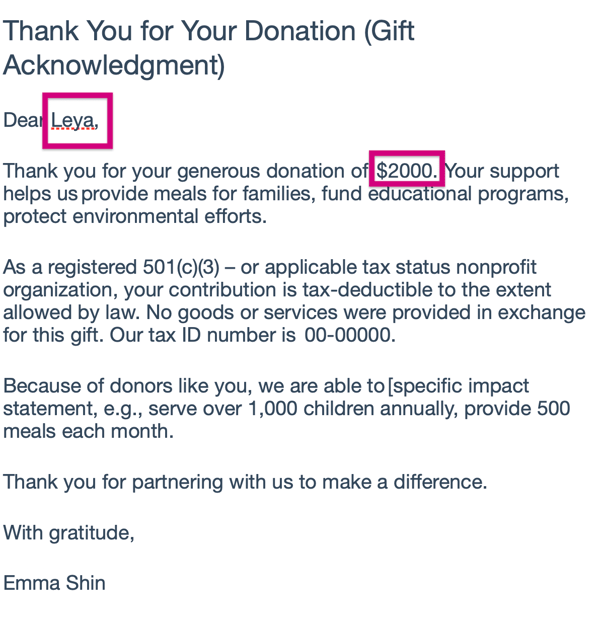This screenshot has height=624, width=600.
Task: Click the phrase meals each month
Action: 88,432
